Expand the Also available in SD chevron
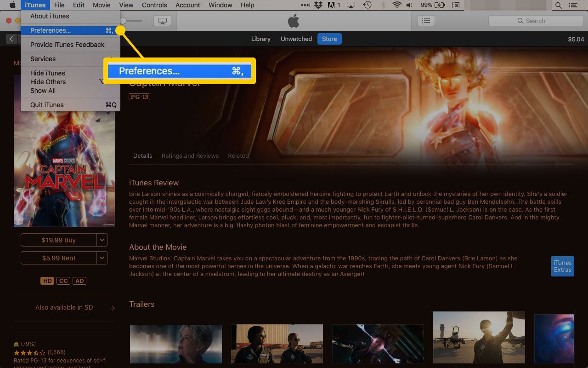Screen dimensions: 588x368 [x=113, y=308]
